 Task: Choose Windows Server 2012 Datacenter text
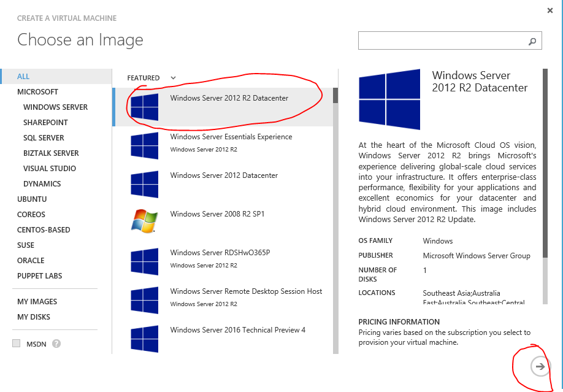pyautogui.click(x=224, y=175)
